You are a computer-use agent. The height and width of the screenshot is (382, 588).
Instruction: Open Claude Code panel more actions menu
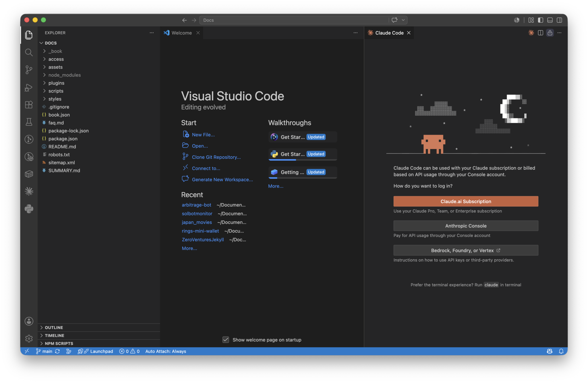coord(559,33)
